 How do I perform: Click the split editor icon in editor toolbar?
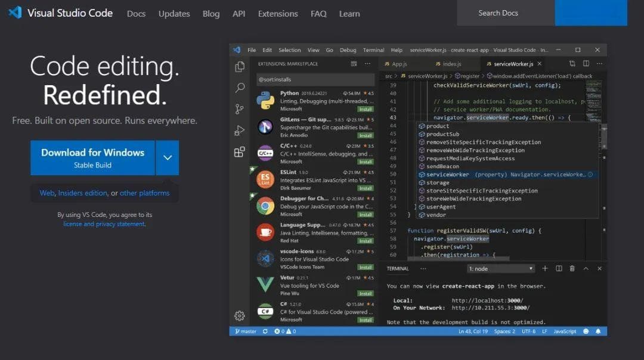coord(586,64)
